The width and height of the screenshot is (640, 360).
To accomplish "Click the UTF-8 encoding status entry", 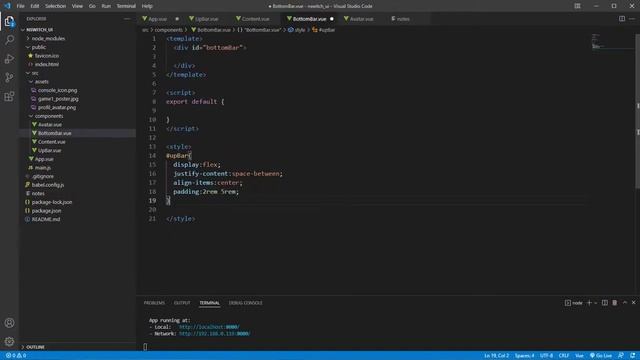I will [x=547, y=356].
